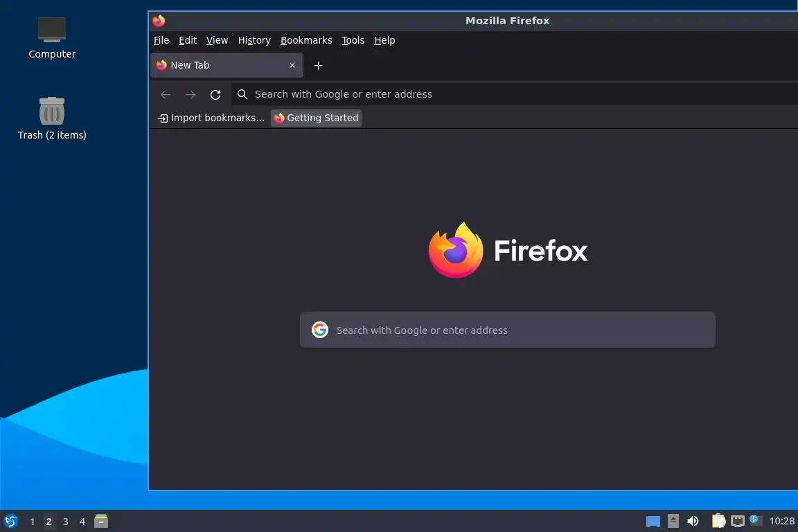The width and height of the screenshot is (798, 532).
Task: Click the Firefox logo on the page
Action: tap(507, 251)
